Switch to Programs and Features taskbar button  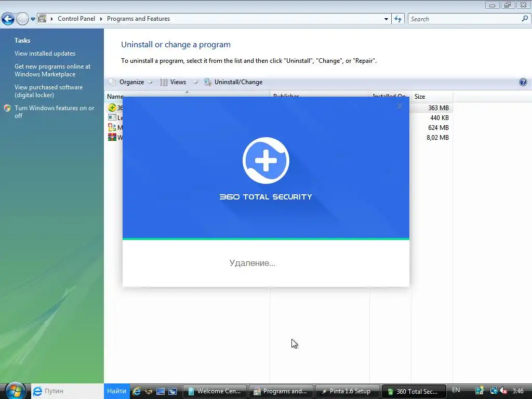coord(280,391)
